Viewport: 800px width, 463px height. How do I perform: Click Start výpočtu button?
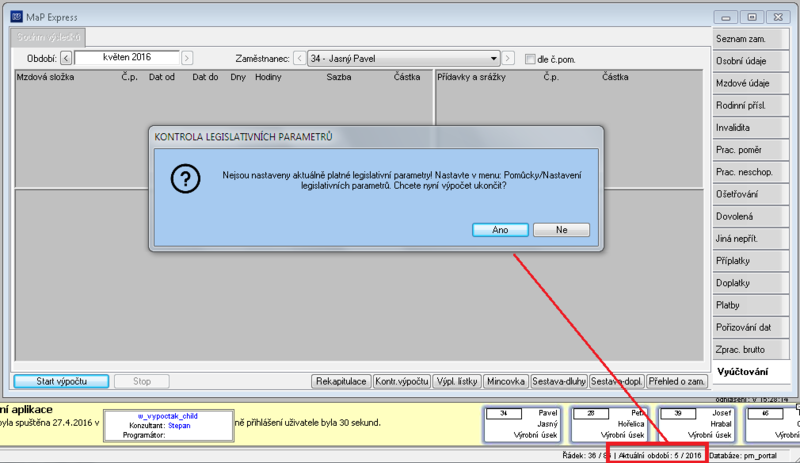(x=61, y=381)
